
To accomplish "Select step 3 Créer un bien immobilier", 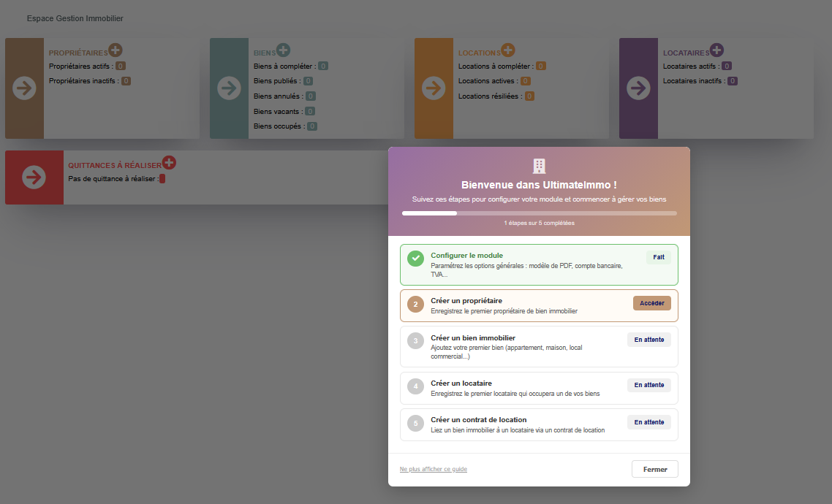I will pos(539,347).
